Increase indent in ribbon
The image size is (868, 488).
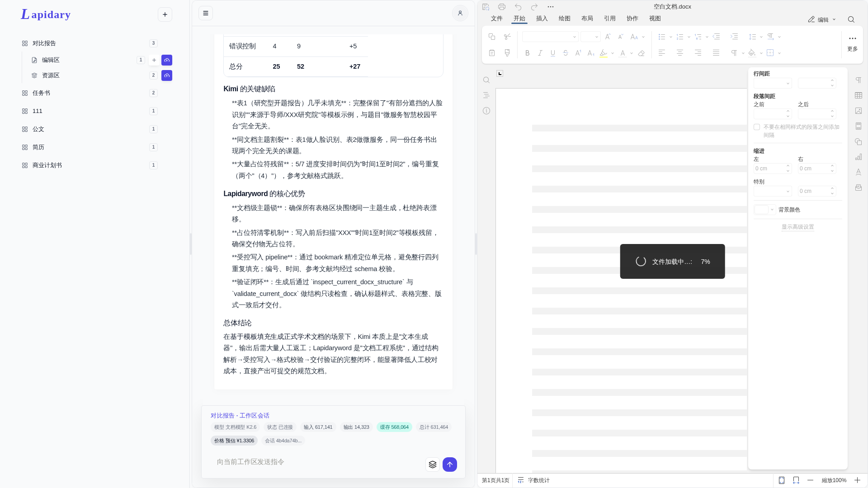pyautogui.click(x=734, y=37)
